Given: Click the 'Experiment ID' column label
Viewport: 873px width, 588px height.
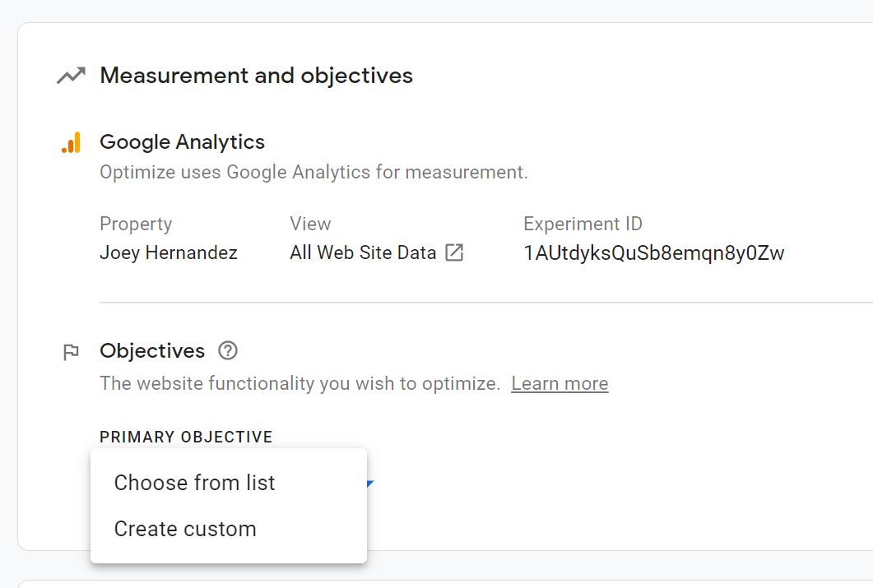Looking at the screenshot, I should (x=583, y=225).
